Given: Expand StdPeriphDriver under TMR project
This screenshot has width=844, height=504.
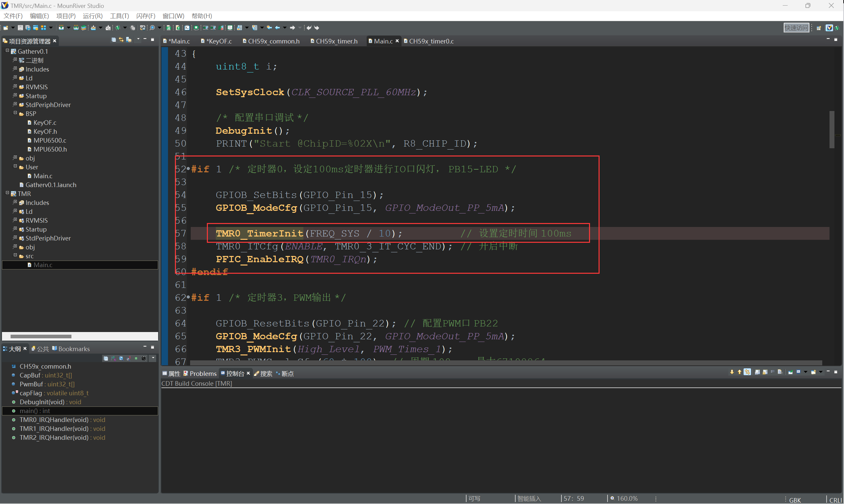Looking at the screenshot, I should point(15,238).
